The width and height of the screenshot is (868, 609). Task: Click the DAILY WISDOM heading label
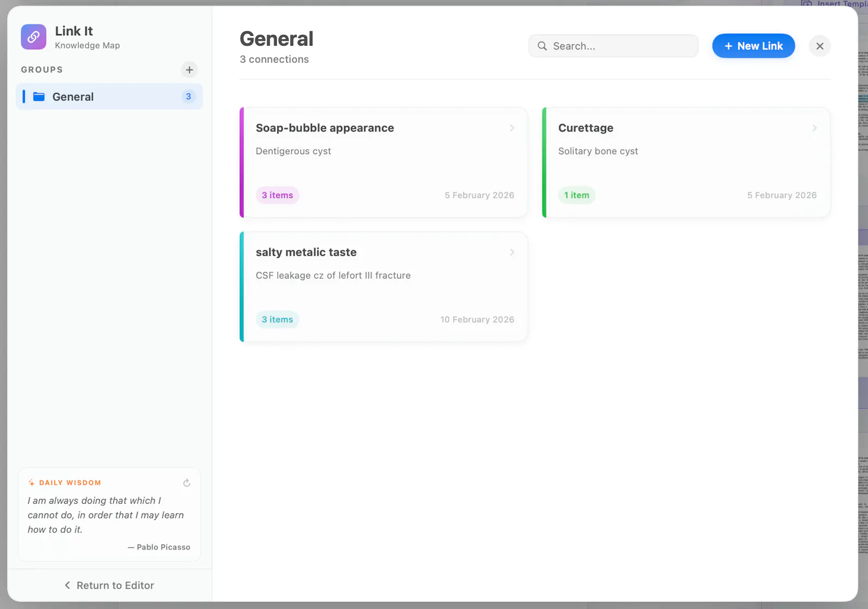(70, 483)
